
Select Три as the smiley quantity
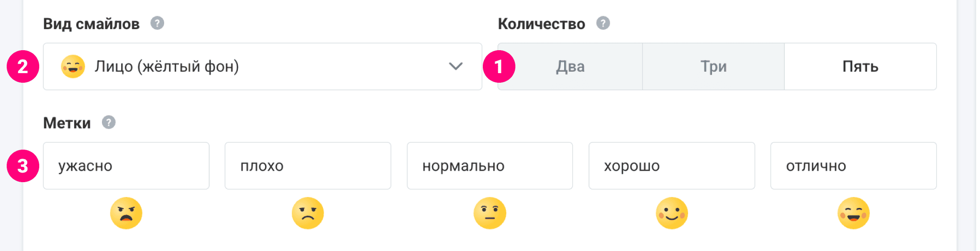click(x=713, y=66)
